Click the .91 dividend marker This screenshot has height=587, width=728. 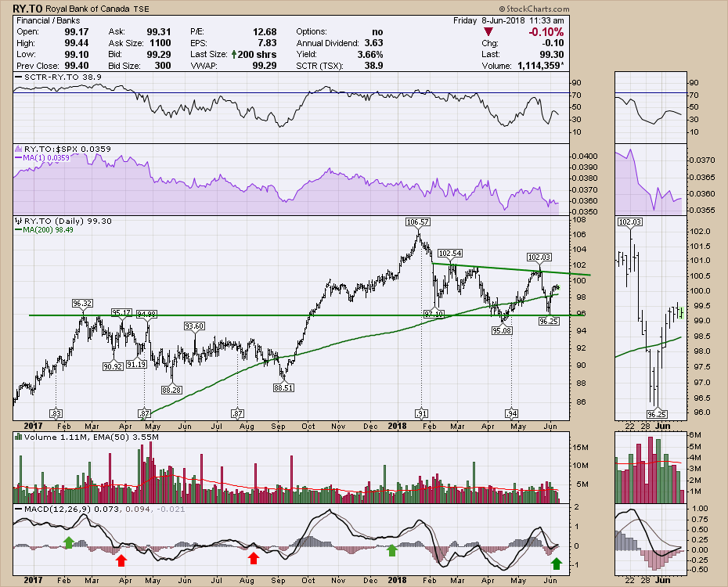click(421, 413)
